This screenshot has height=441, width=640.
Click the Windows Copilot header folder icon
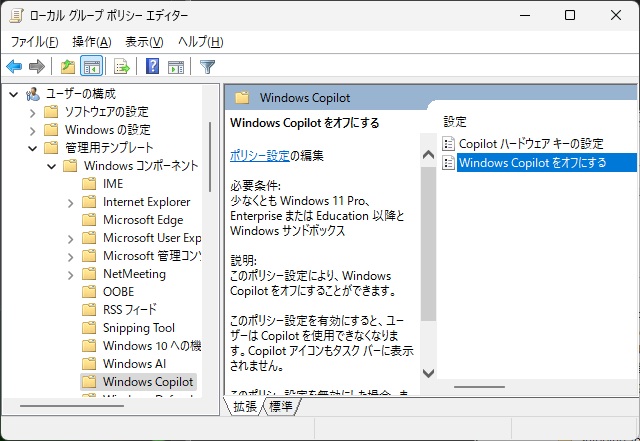pos(242,98)
